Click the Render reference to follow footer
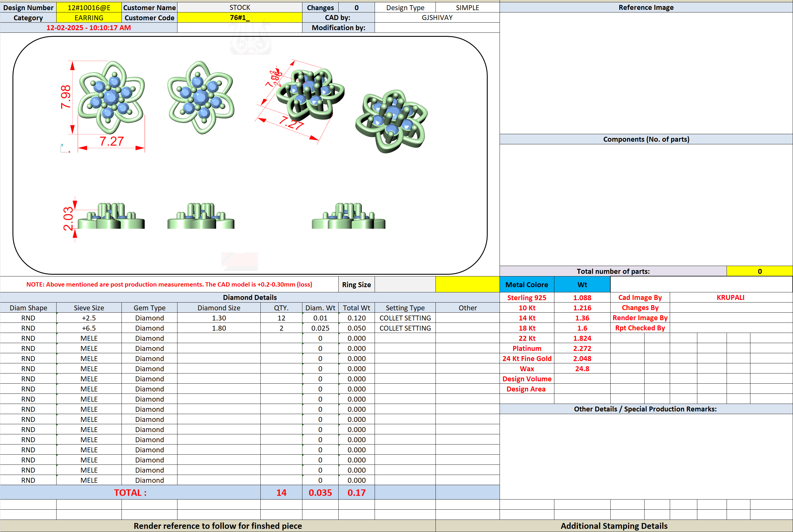This screenshot has width=793, height=532. click(217, 526)
